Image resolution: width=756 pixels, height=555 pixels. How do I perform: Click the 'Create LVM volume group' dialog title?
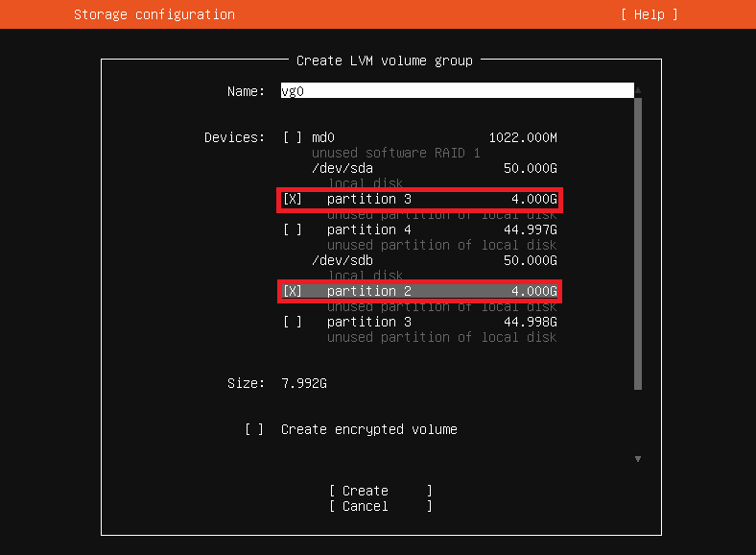tap(385, 60)
